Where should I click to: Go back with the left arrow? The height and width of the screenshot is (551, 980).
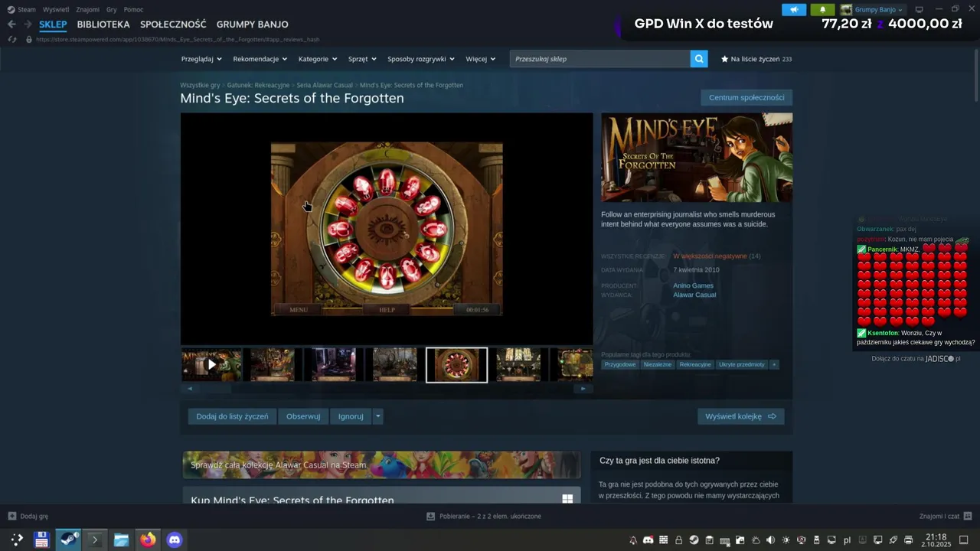click(x=11, y=24)
